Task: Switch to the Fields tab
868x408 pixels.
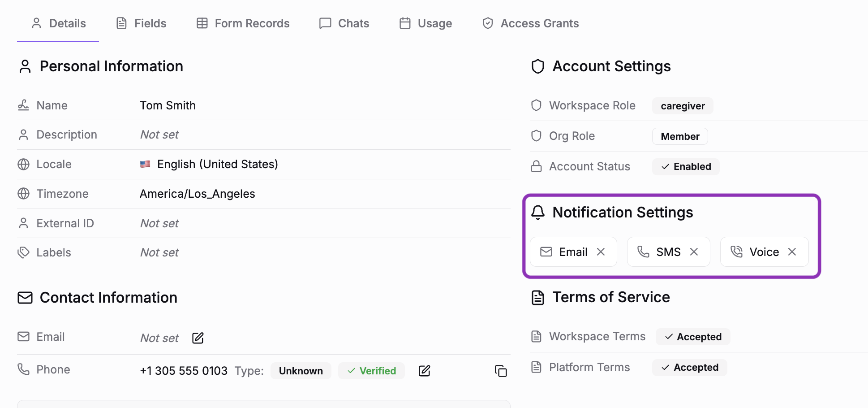Action: (140, 23)
